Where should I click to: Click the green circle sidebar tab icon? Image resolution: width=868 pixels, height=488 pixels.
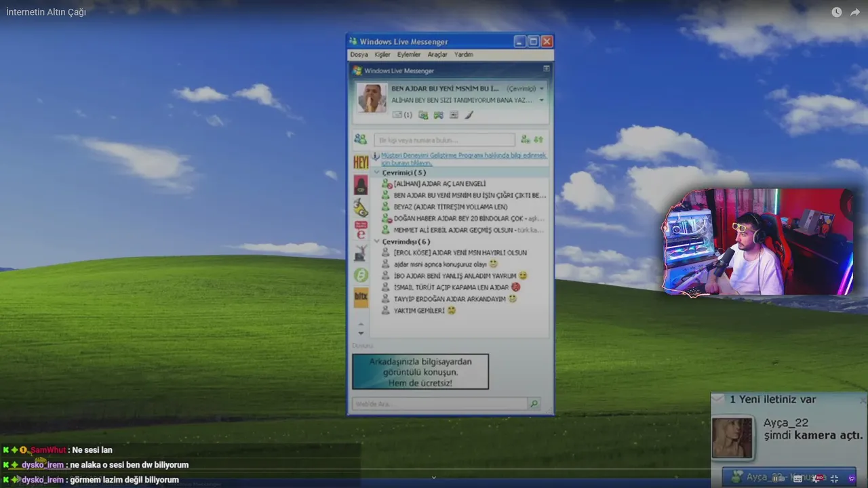pos(361,275)
